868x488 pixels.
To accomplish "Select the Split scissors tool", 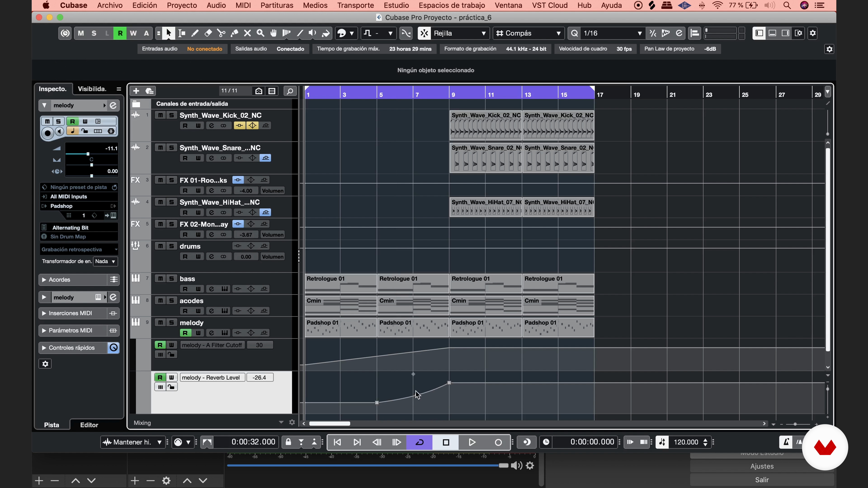I will click(x=221, y=33).
